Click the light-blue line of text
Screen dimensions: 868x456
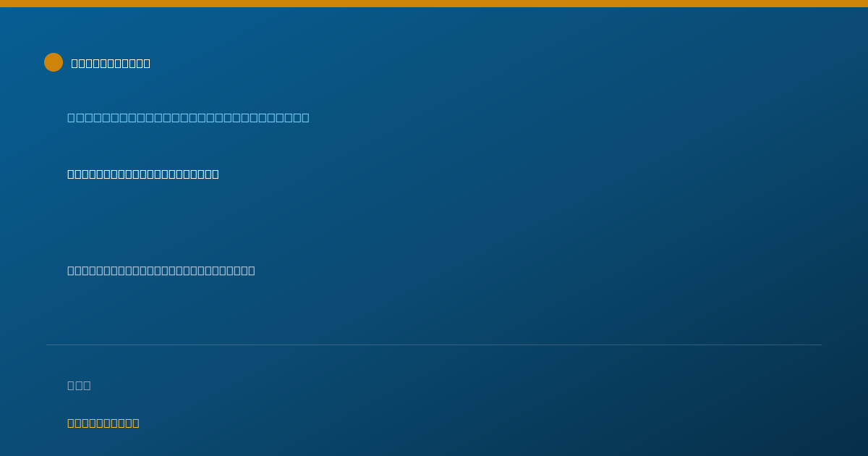click(188, 117)
